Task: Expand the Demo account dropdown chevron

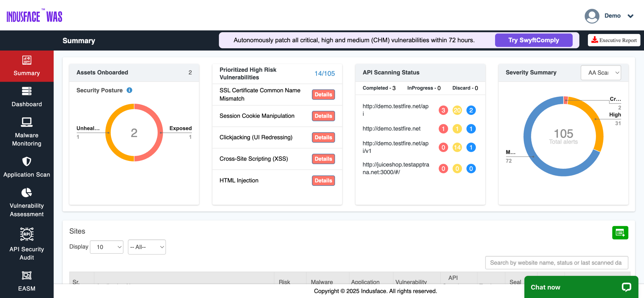Action: click(x=630, y=16)
